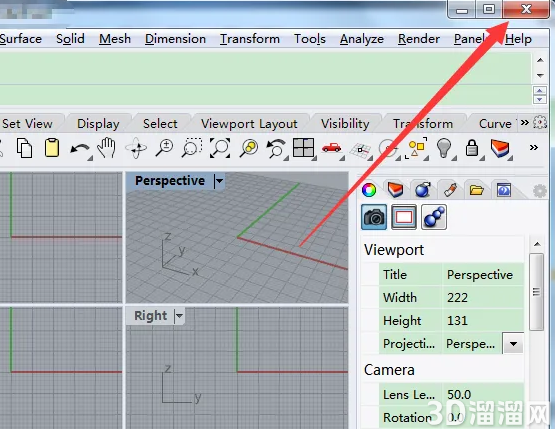Click the properties panel scrollbar thumb
Screen dimensions: 555x429
click(x=537, y=292)
